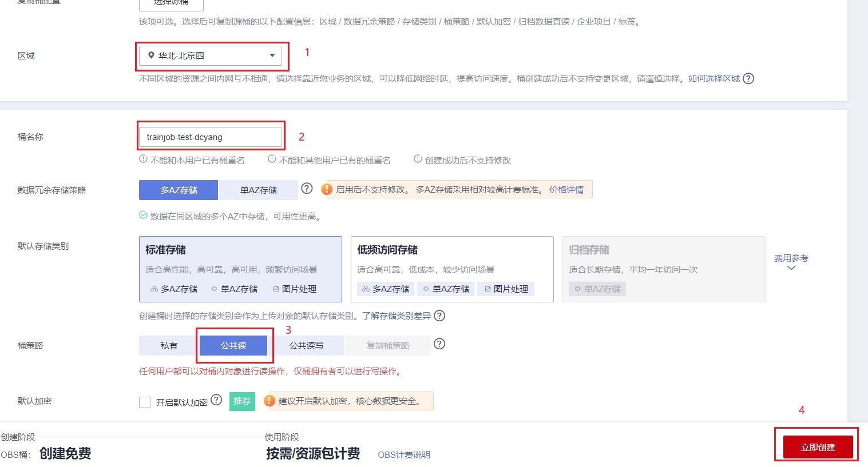The height and width of the screenshot is (467, 868).
Task: Open the OBS计费说明 link
Action: click(404, 454)
